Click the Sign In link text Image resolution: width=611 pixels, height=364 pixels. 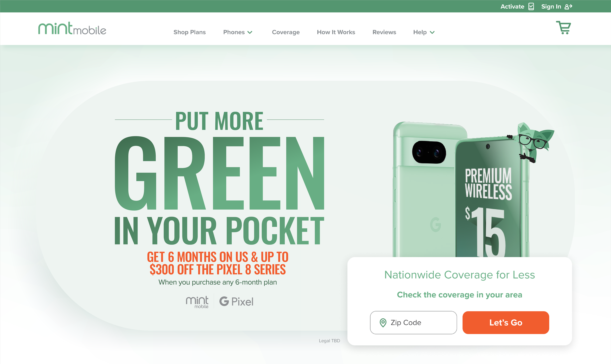(x=551, y=6)
